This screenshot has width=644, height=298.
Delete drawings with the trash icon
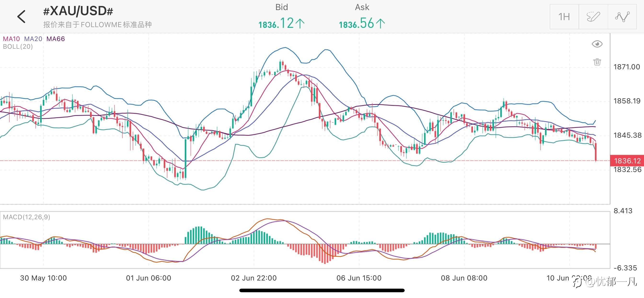pyautogui.click(x=597, y=62)
